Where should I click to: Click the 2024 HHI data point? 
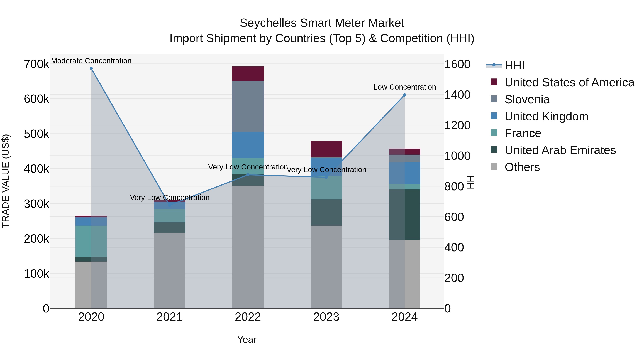pos(405,95)
